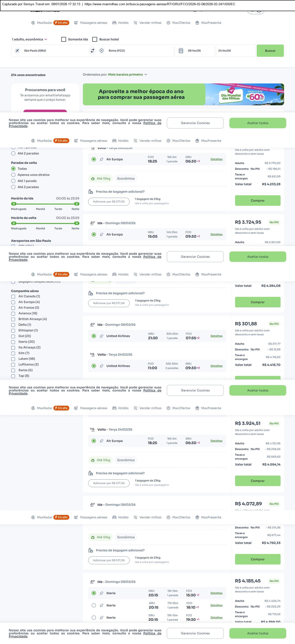Open the 1 adulto, econômica passenger dropdown
This screenshot has width=295, height=644.
(30, 39)
